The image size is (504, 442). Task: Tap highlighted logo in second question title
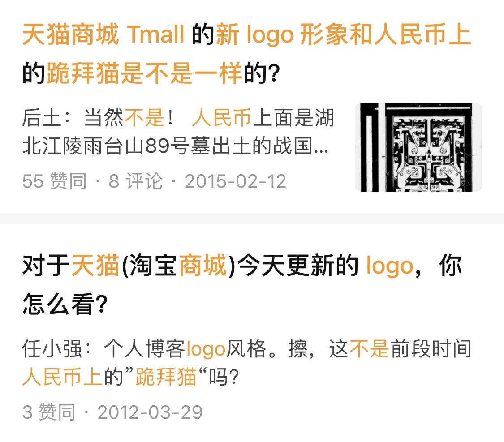[389, 266]
